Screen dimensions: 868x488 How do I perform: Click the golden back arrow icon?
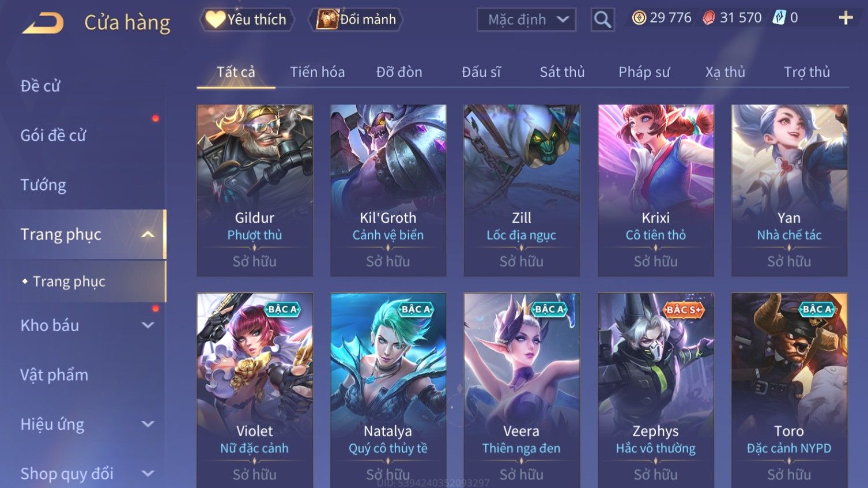(43, 23)
